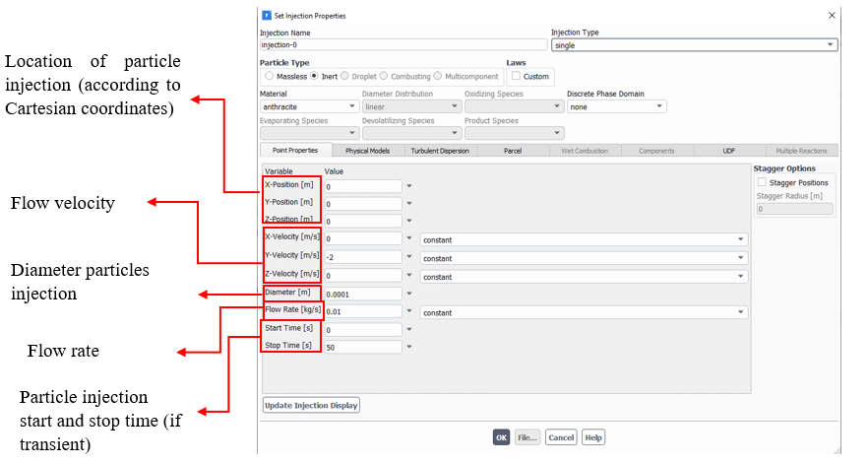
Task: Go to the Parcel tab
Action: coord(512,151)
